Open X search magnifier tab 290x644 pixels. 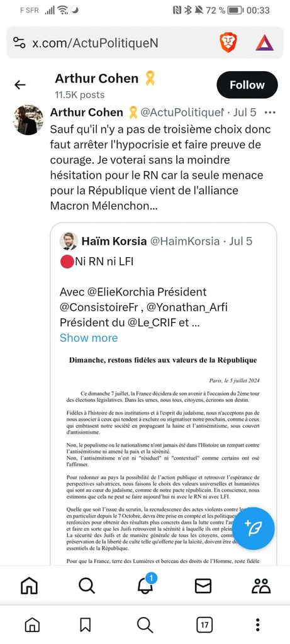click(x=87, y=586)
